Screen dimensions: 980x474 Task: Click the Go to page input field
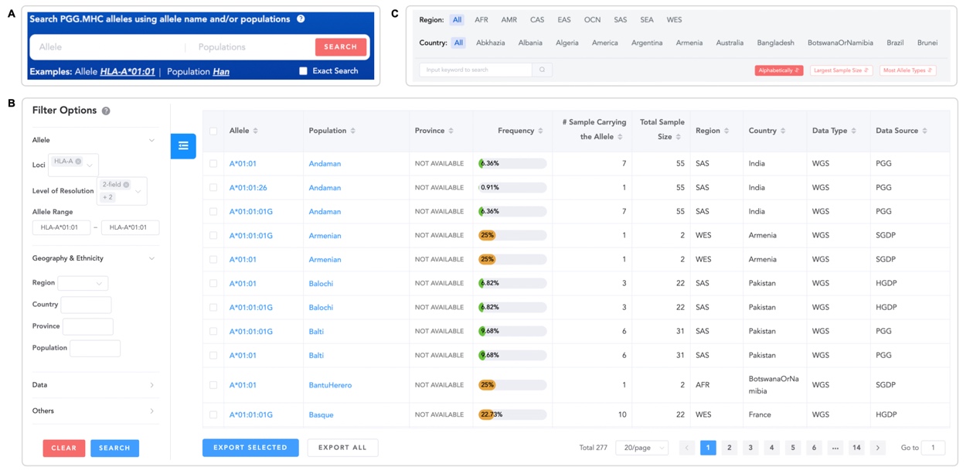coord(933,448)
